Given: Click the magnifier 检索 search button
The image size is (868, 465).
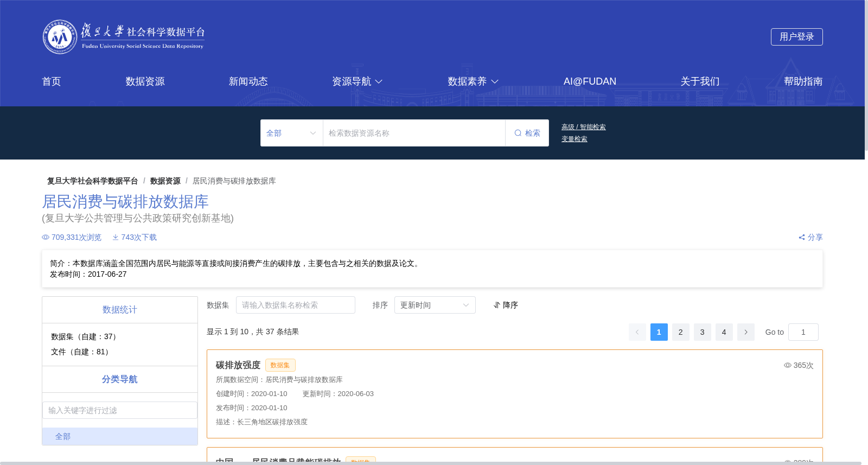Looking at the screenshot, I should 527,133.
